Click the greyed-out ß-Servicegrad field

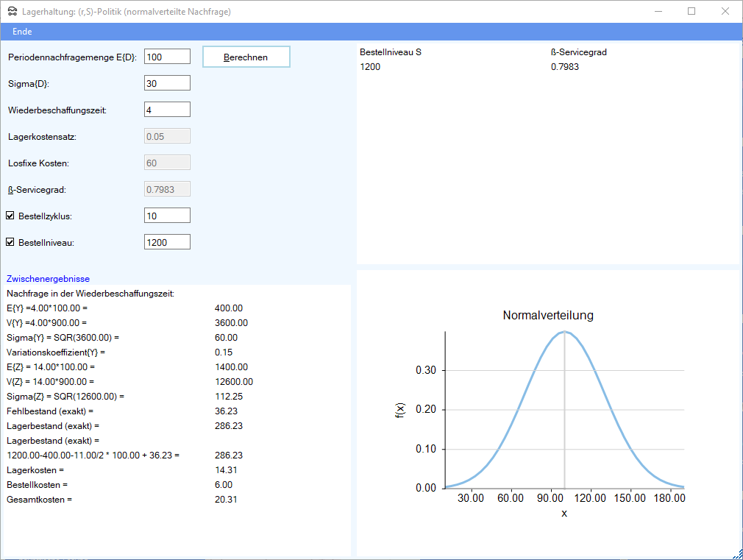[x=167, y=189]
